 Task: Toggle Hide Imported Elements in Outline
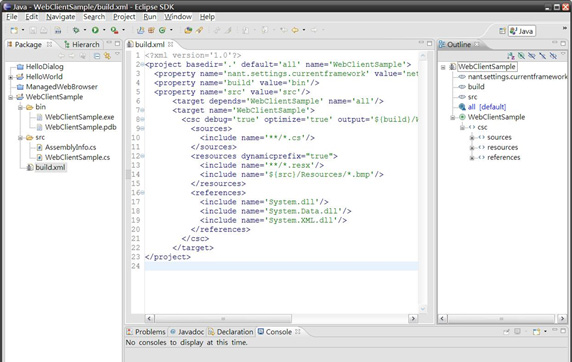[542, 56]
